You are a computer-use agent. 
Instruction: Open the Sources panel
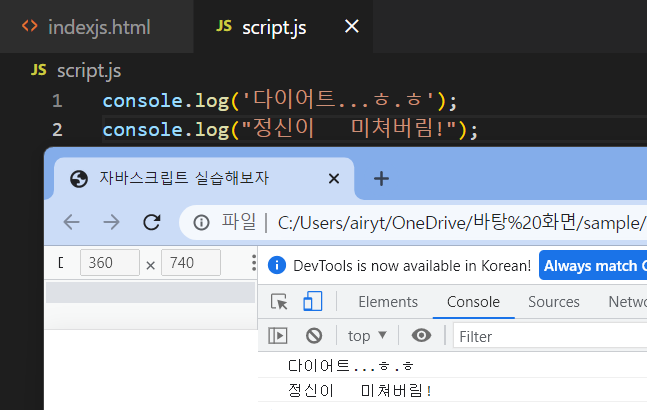[x=554, y=302]
